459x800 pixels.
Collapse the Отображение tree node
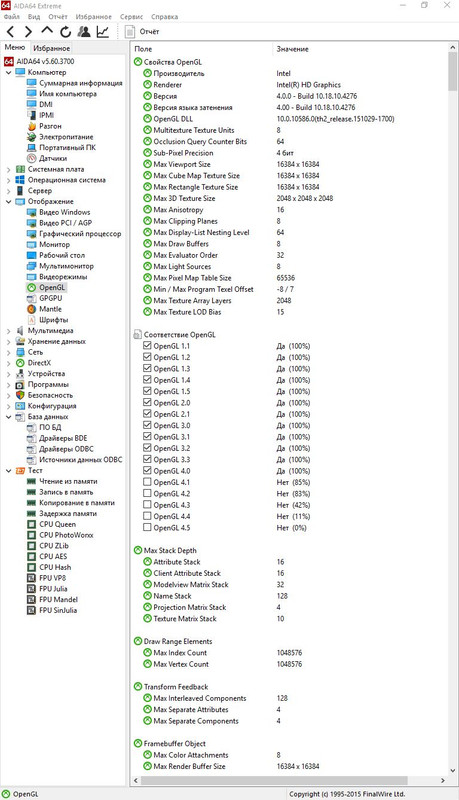[9, 202]
